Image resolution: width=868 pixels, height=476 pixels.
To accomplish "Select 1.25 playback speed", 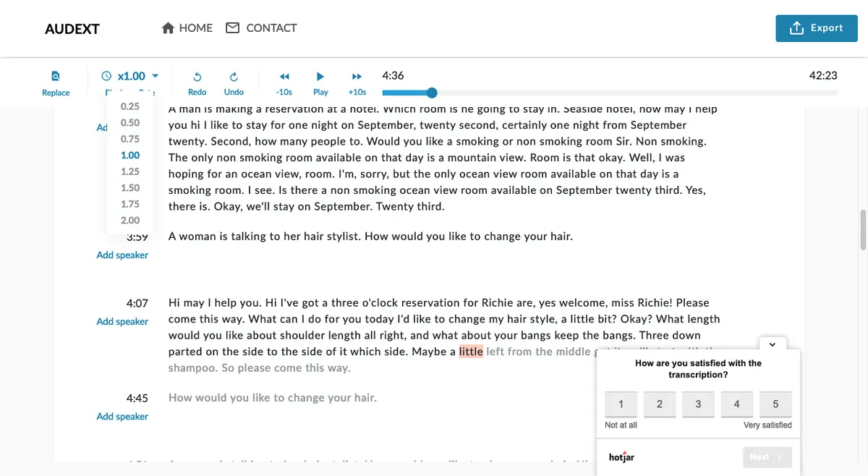I will click(130, 171).
